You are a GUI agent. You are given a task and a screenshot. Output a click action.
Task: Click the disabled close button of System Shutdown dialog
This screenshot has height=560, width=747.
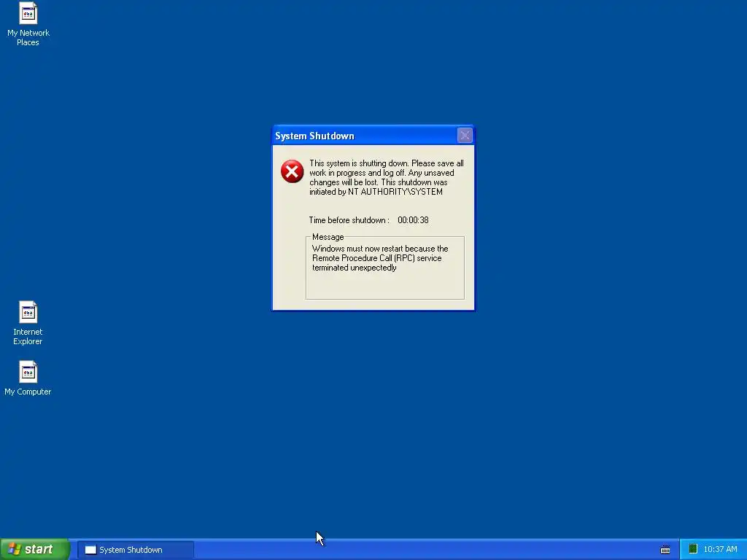pos(465,136)
